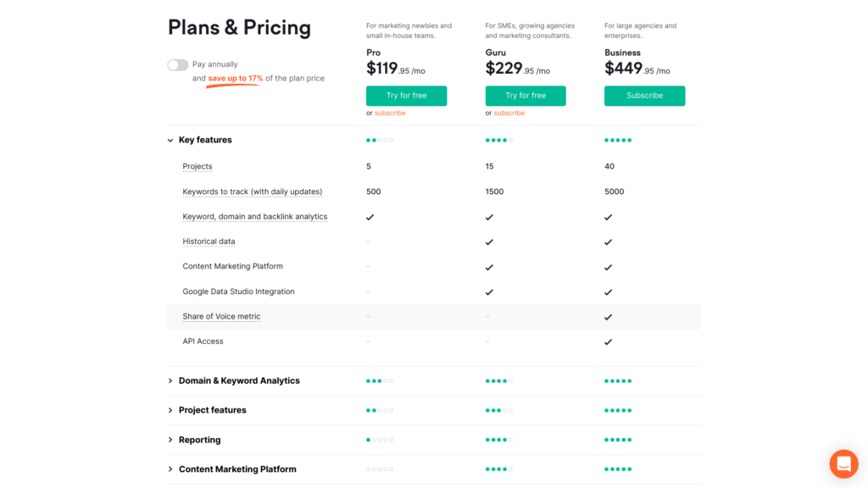Click the subscribe link under Pro
Viewport: 868px width, 488px height.
pos(390,113)
